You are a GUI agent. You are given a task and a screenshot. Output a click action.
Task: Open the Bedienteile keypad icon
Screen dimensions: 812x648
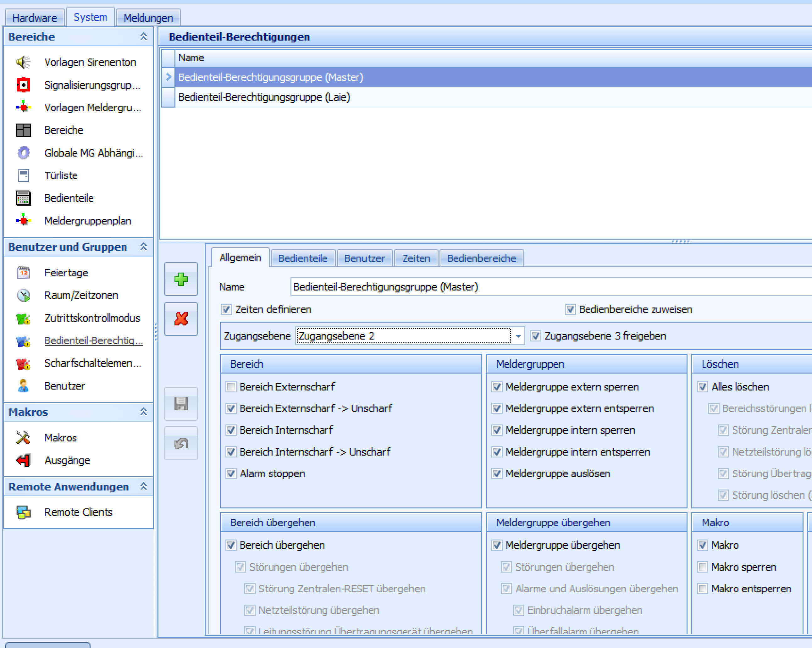(x=23, y=198)
